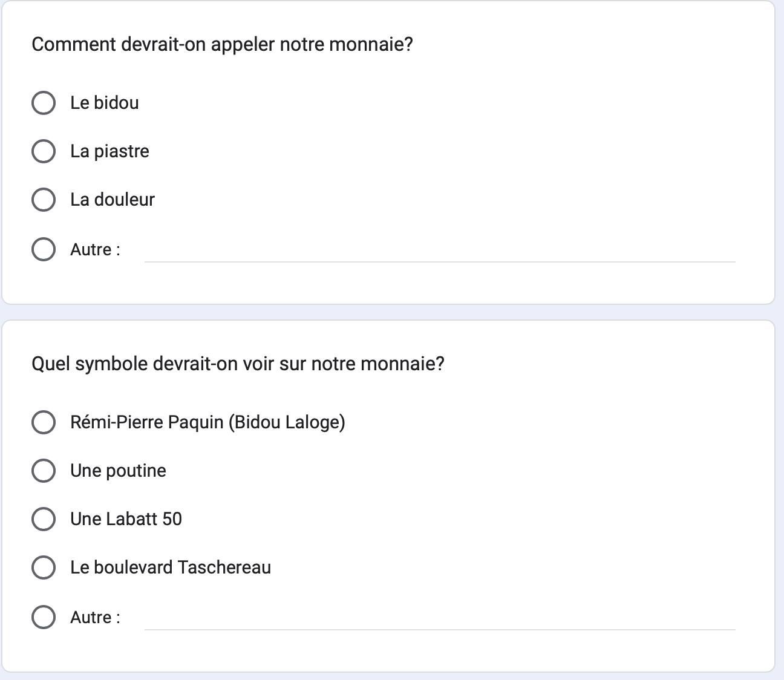Image resolution: width=784 pixels, height=680 pixels.
Task: Click the "Le boulevard Taschereau" label text
Action: point(171,567)
